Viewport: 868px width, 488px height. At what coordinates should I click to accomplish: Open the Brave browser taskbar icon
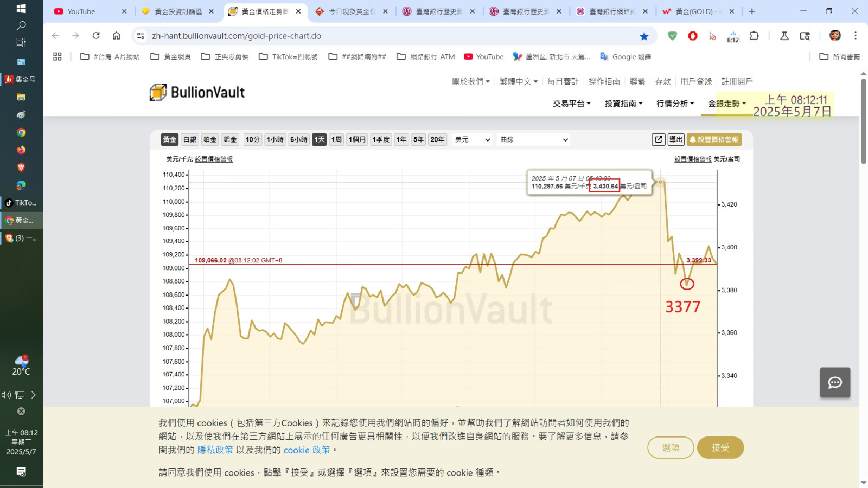(21, 168)
